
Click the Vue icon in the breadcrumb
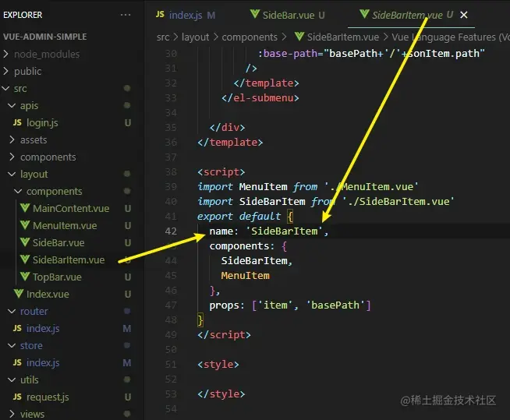coord(299,37)
